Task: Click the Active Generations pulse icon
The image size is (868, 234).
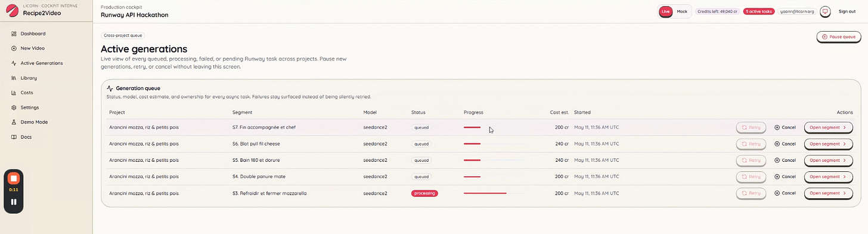Action: 14,63
